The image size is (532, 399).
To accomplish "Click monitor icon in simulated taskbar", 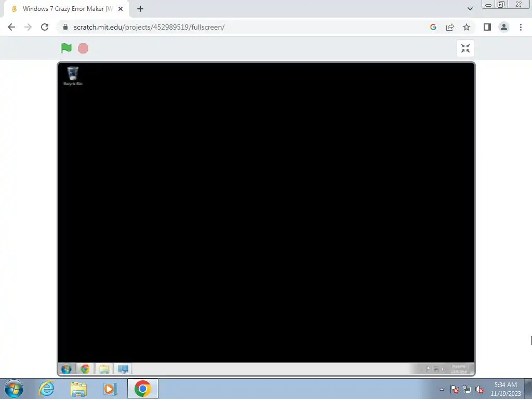I will click(123, 369).
